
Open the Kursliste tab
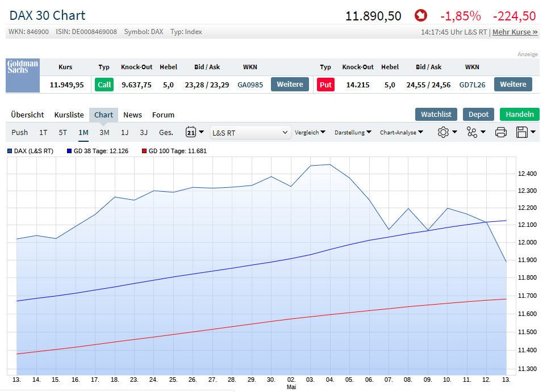click(69, 115)
